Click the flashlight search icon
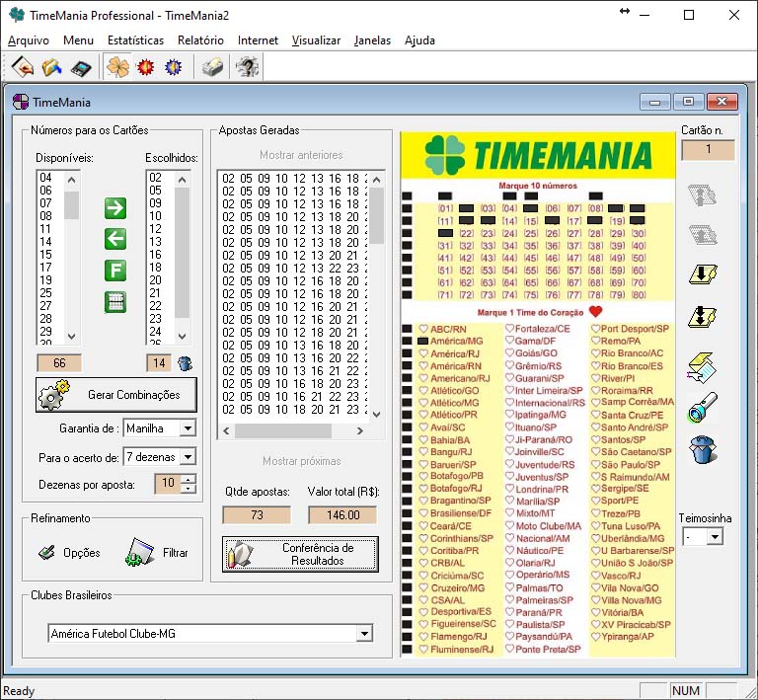This screenshot has height=700, width=758. click(703, 408)
